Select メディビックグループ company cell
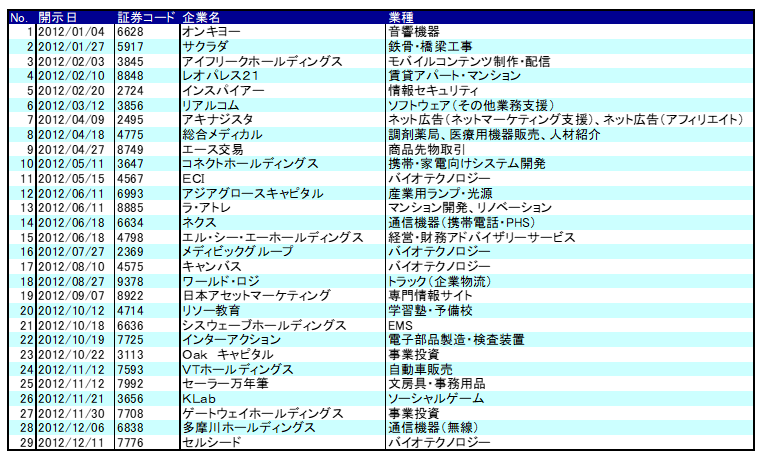Viewport: 763px width, 458px height. coord(237,252)
